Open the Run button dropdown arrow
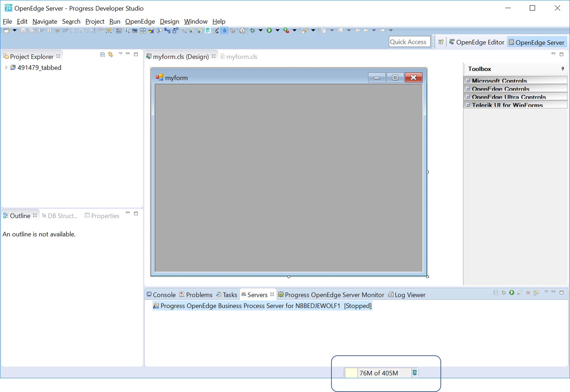Screen dimensions: 570x392 click(x=277, y=30)
